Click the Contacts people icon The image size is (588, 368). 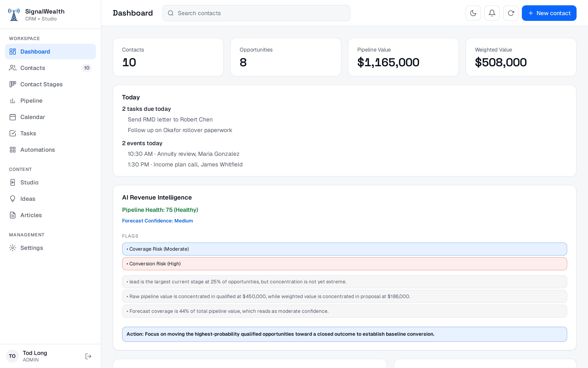point(13,68)
